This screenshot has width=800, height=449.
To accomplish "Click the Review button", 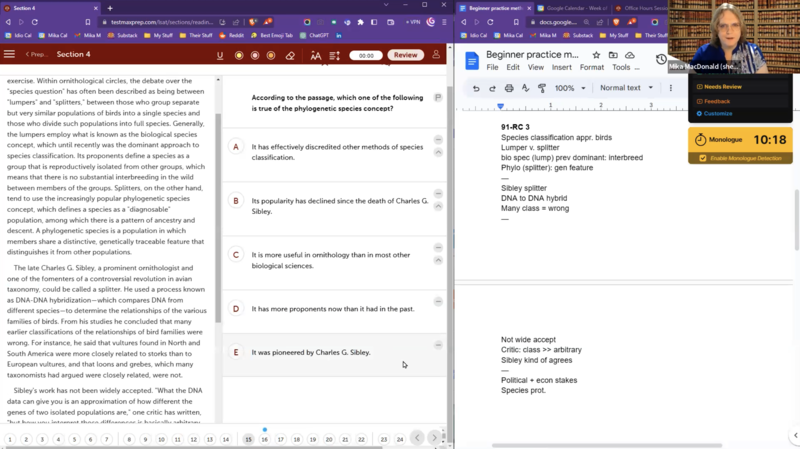I will click(405, 56).
